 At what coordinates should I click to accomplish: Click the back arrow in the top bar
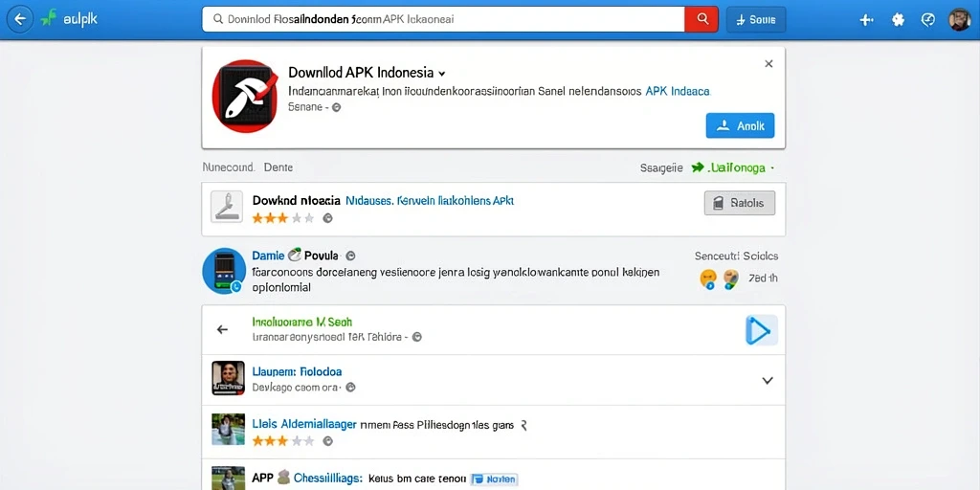20,19
